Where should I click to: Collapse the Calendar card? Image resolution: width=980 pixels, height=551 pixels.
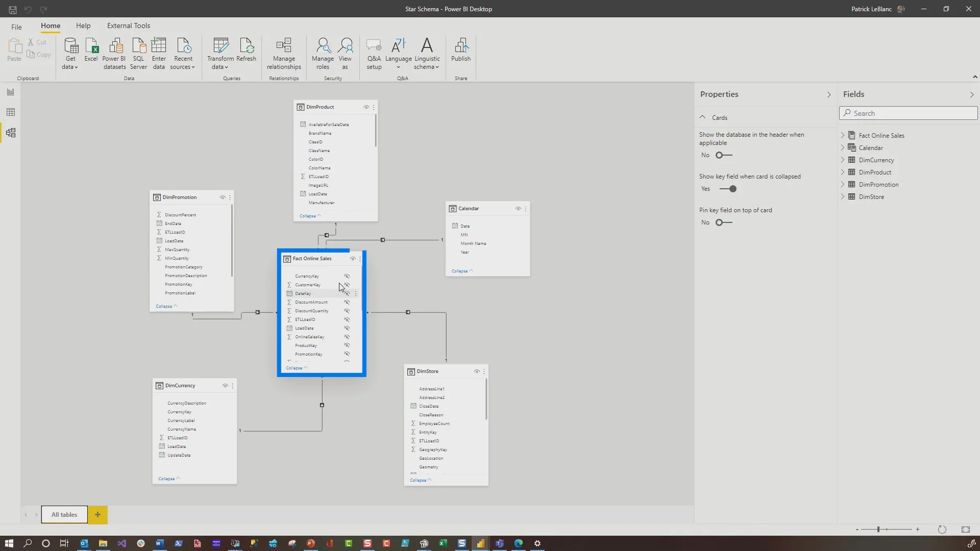[462, 271]
